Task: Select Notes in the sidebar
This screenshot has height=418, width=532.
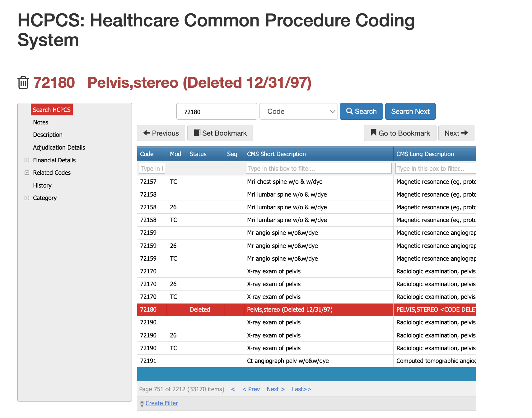Action: 40,122
